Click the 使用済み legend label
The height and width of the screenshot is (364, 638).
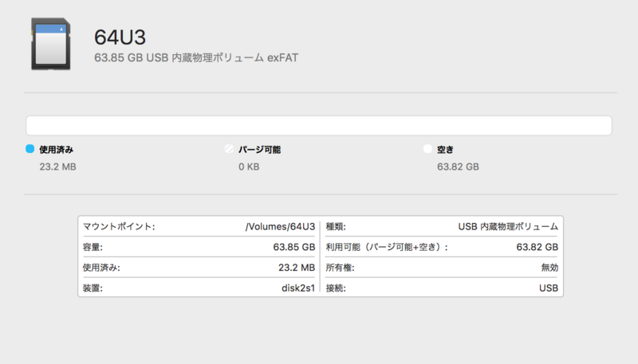(x=56, y=150)
